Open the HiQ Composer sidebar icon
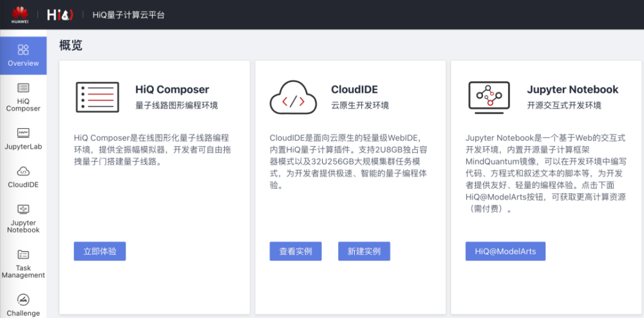Screen dimensions: 644x318 pos(23,88)
